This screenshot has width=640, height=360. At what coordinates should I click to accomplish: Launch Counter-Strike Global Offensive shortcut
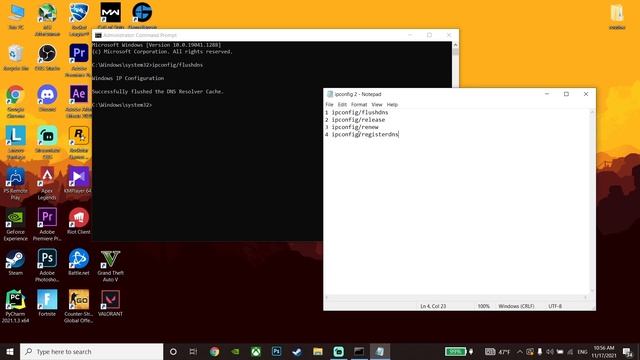pyautogui.click(x=79, y=306)
